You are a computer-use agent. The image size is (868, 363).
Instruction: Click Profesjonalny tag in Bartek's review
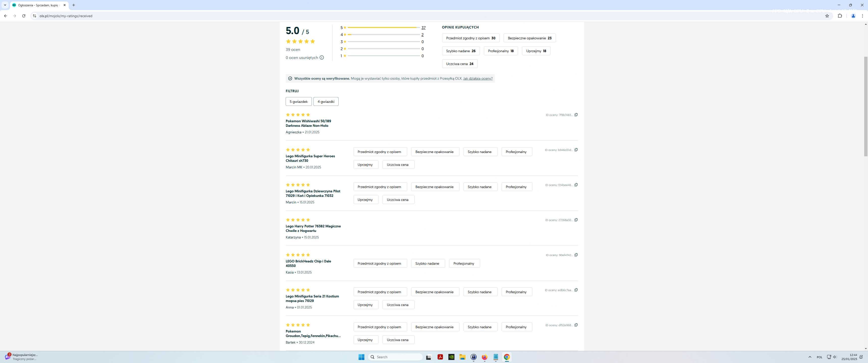[517, 327]
